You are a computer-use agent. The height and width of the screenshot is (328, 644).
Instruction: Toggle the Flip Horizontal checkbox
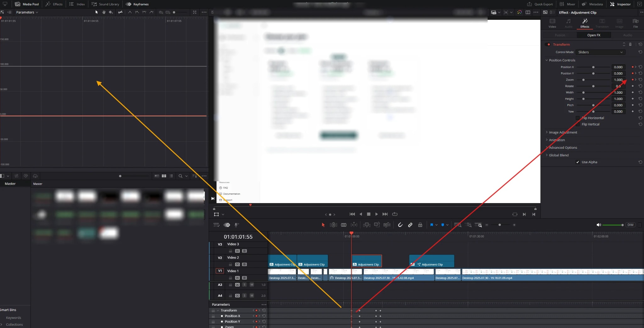pyautogui.click(x=578, y=118)
